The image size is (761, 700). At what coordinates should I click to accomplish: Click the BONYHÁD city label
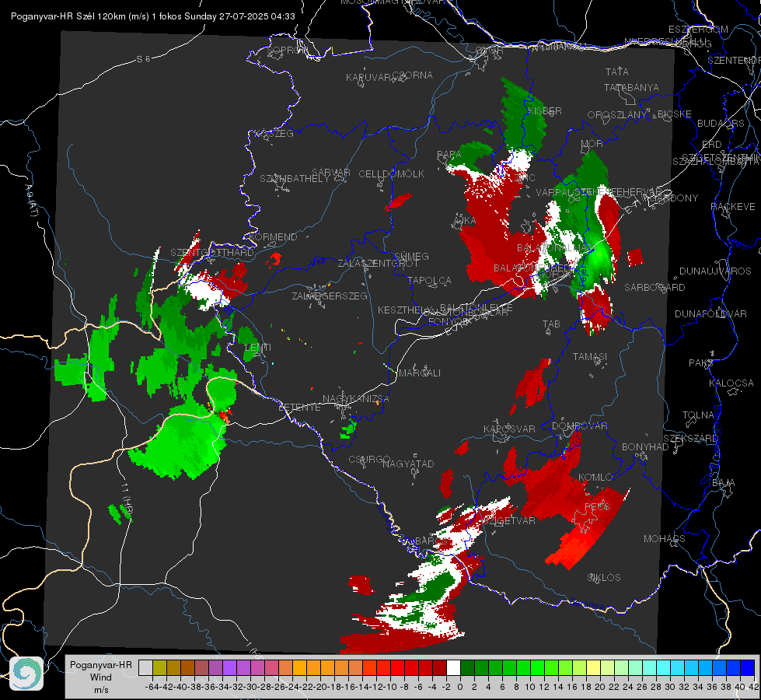(x=645, y=447)
